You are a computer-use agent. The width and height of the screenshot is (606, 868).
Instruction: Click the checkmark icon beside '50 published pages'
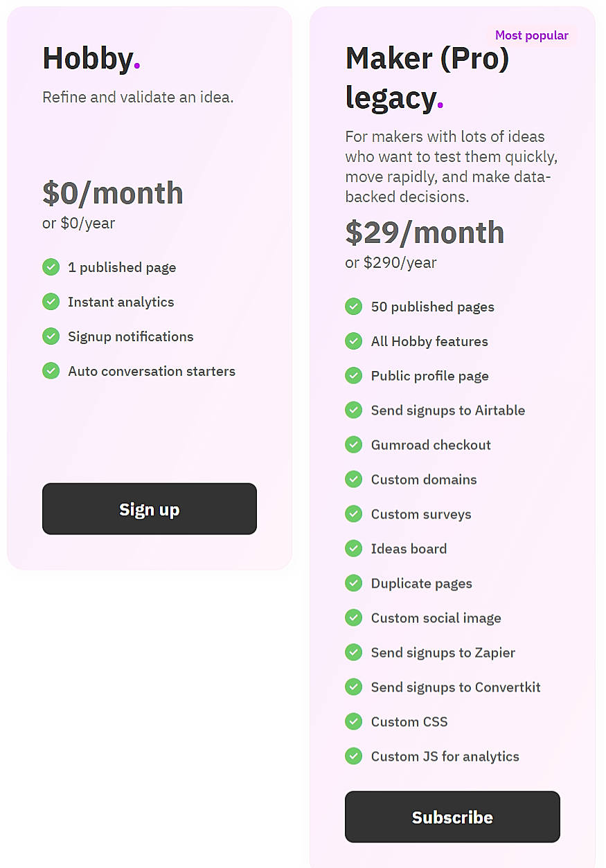pyautogui.click(x=353, y=306)
